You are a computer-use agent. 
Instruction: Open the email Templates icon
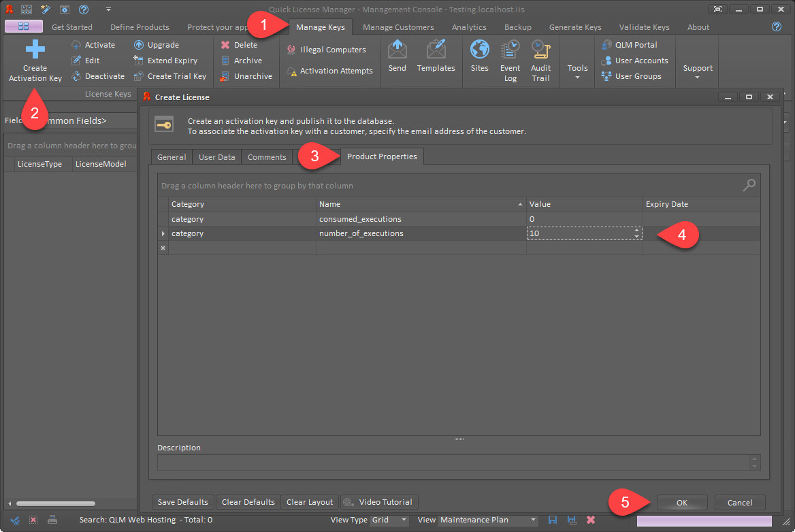point(436,49)
